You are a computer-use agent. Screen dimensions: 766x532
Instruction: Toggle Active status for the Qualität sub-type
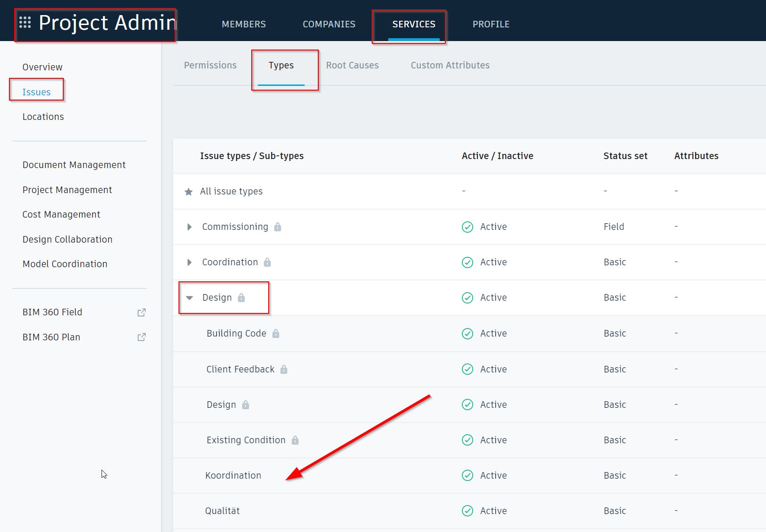467,511
